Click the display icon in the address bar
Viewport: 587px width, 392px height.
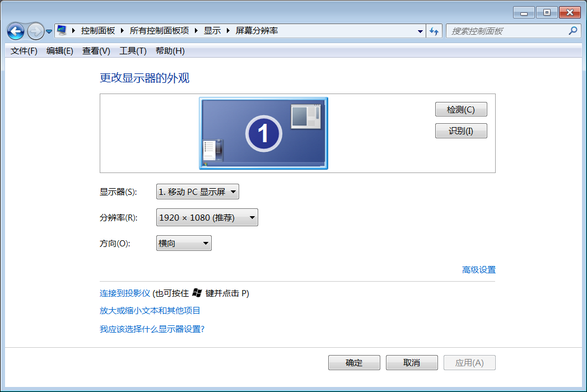pos(62,31)
